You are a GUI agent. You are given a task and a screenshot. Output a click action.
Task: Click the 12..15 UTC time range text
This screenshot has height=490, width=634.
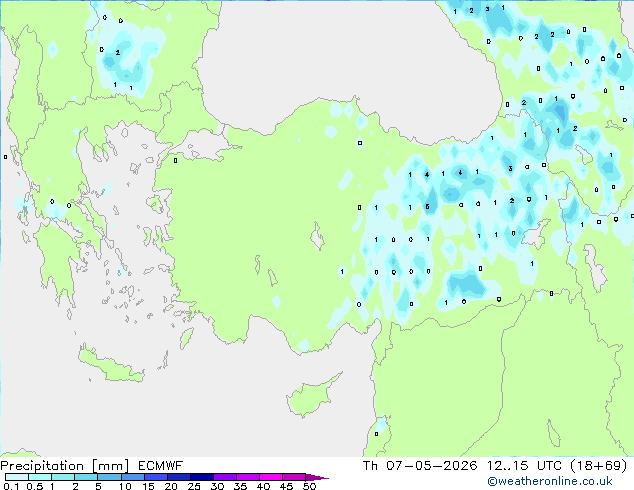point(524,466)
